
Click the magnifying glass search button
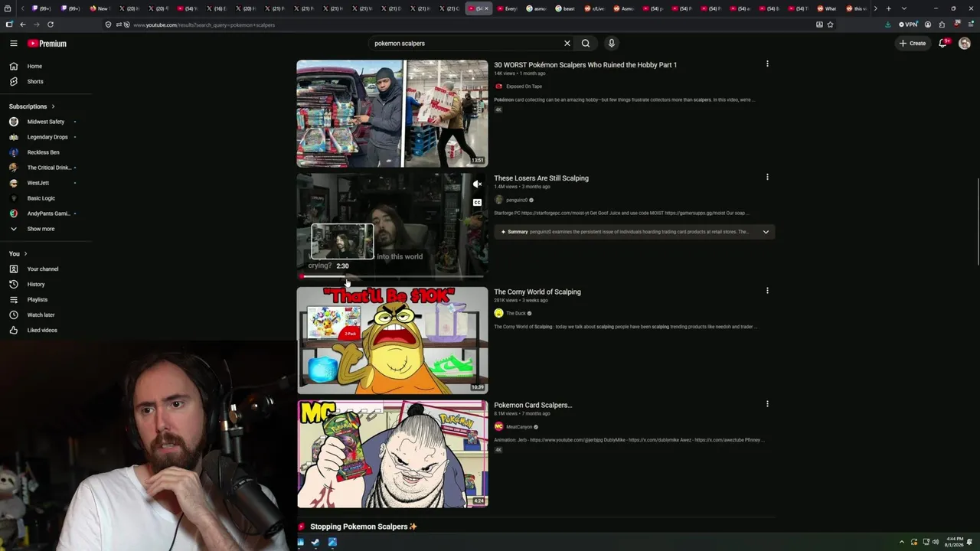click(x=586, y=44)
